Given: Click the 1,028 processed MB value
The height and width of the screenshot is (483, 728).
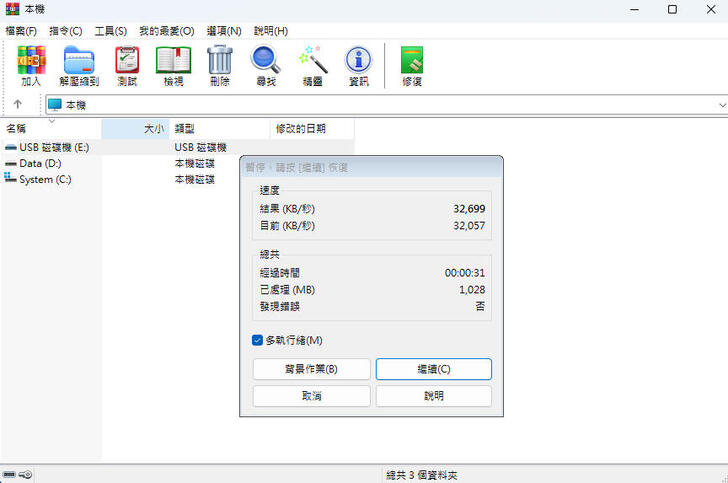Looking at the screenshot, I should click(x=472, y=290).
